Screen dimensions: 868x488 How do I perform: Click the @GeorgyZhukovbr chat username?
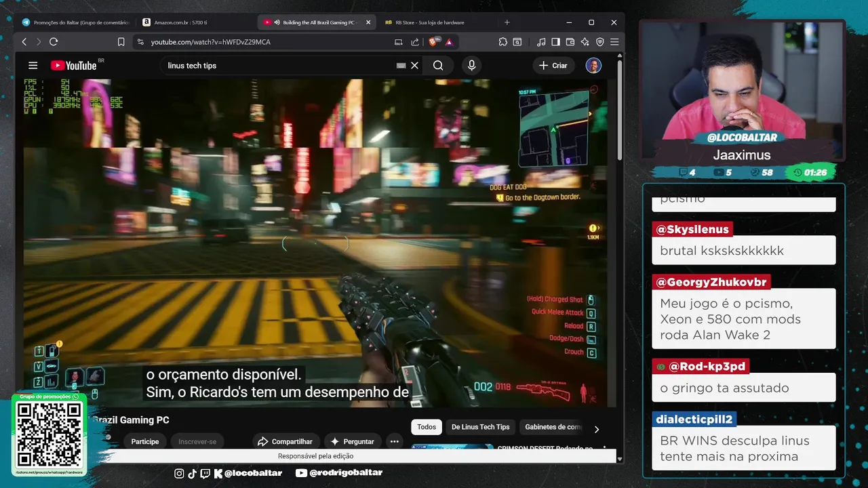[x=711, y=282]
